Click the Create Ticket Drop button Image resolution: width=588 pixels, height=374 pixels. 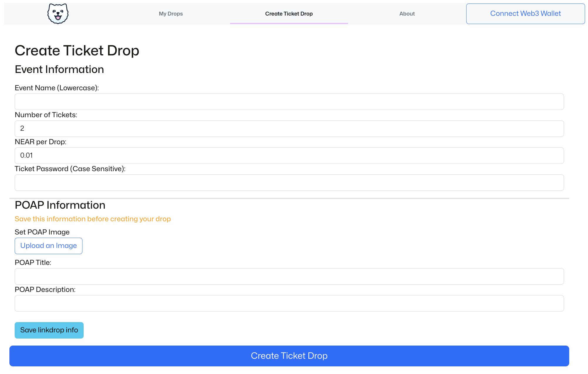289,356
